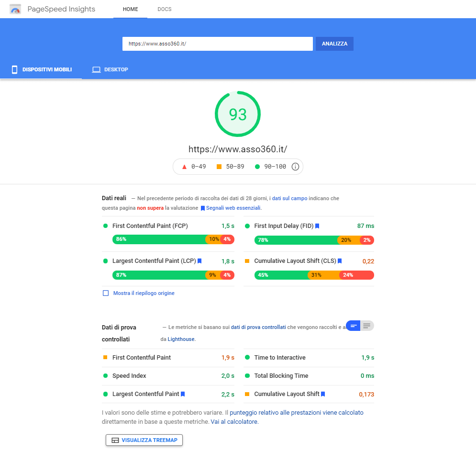
Task: Click the Time to Interactive metric label
Action: pos(280,358)
